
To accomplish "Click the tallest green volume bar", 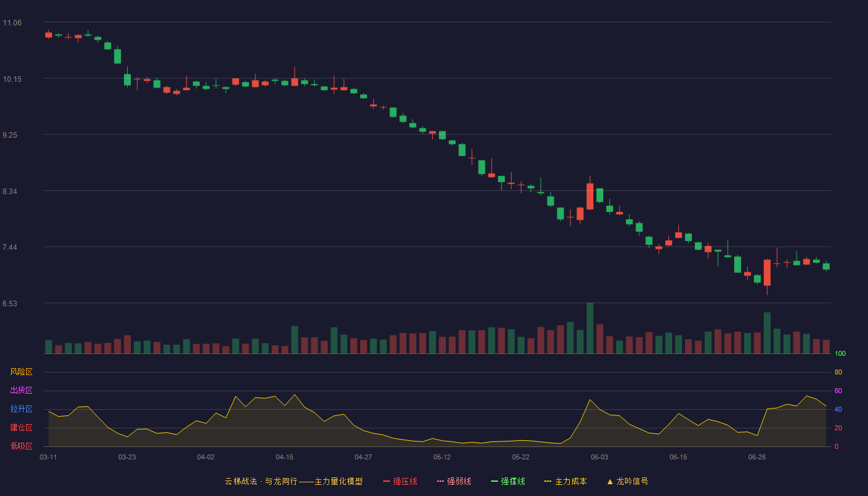I will [x=590, y=328].
